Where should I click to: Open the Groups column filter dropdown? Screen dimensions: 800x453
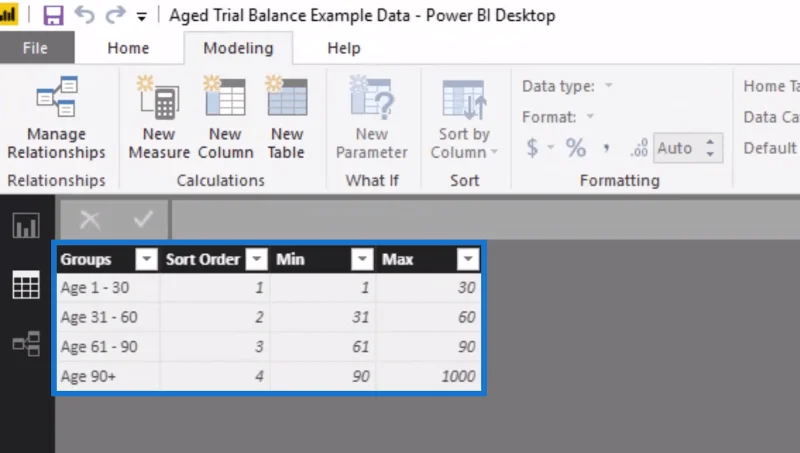(x=146, y=259)
